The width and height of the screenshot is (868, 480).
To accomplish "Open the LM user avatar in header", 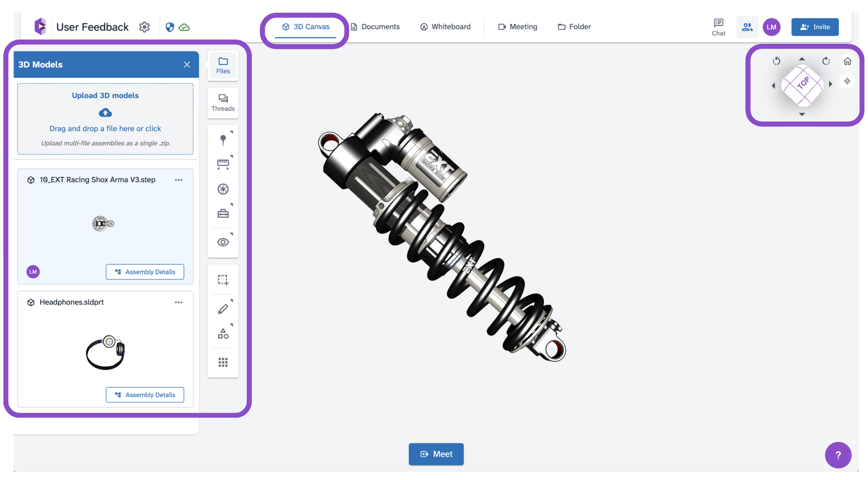I will pyautogui.click(x=772, y=27).
